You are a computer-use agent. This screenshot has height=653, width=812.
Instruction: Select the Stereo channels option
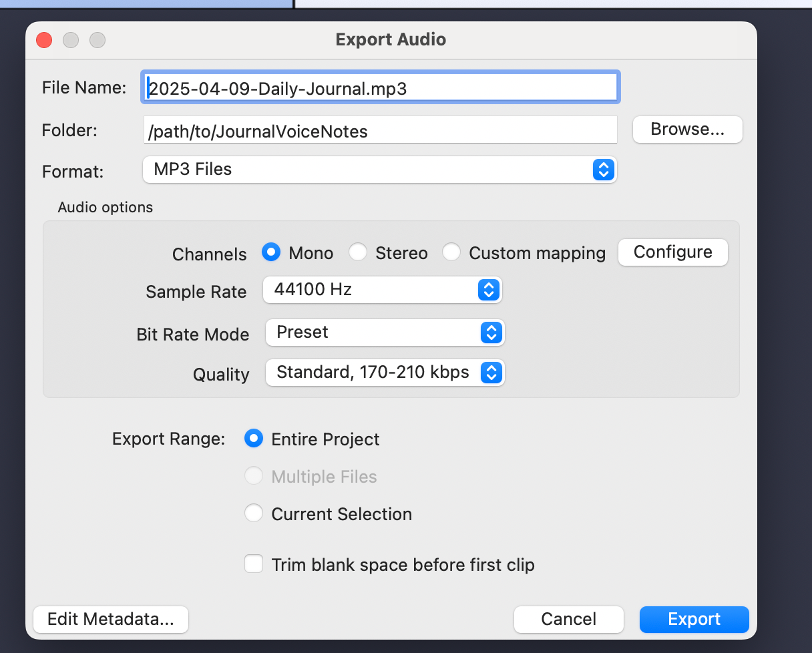click(358, 252)
